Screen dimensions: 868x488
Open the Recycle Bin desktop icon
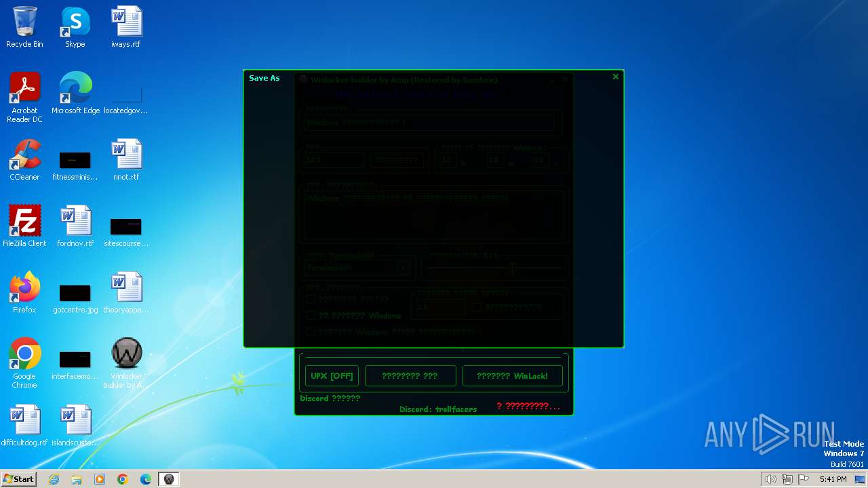pyautogui.click(x=24, y=27)
